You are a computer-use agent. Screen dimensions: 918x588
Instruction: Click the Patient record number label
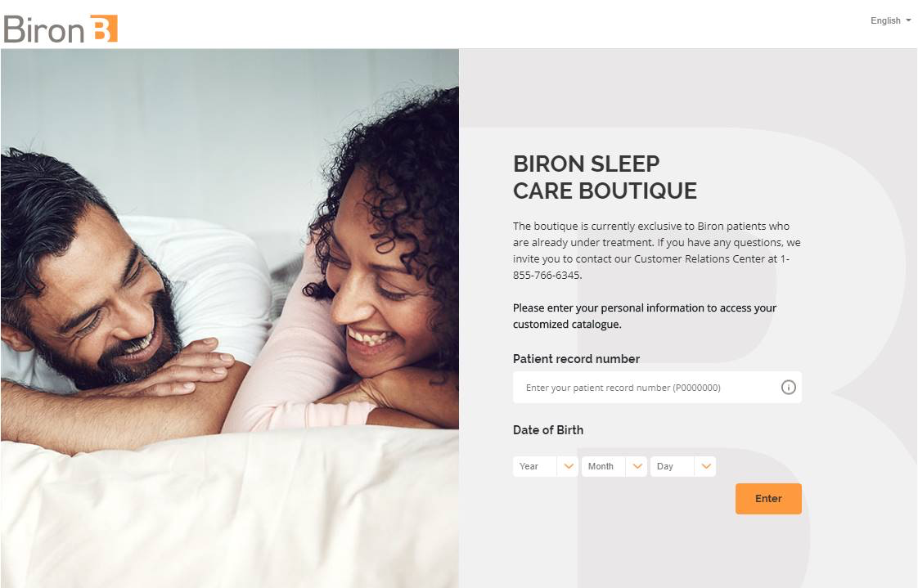click(x=576, y=359)
